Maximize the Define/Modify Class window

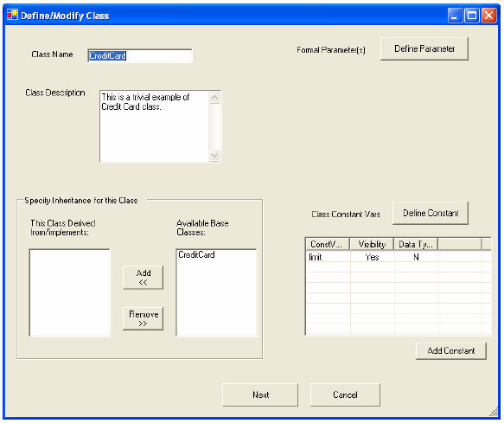(x=472, y=15)
